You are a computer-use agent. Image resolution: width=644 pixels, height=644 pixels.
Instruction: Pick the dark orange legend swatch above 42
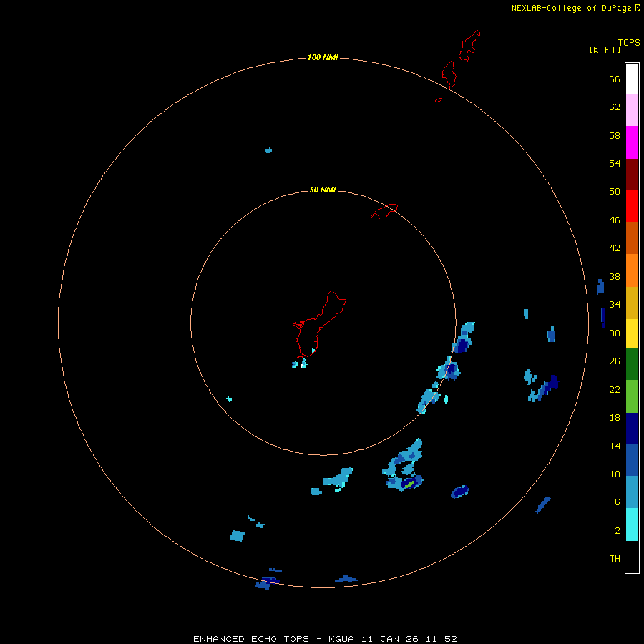coord(632,238)
